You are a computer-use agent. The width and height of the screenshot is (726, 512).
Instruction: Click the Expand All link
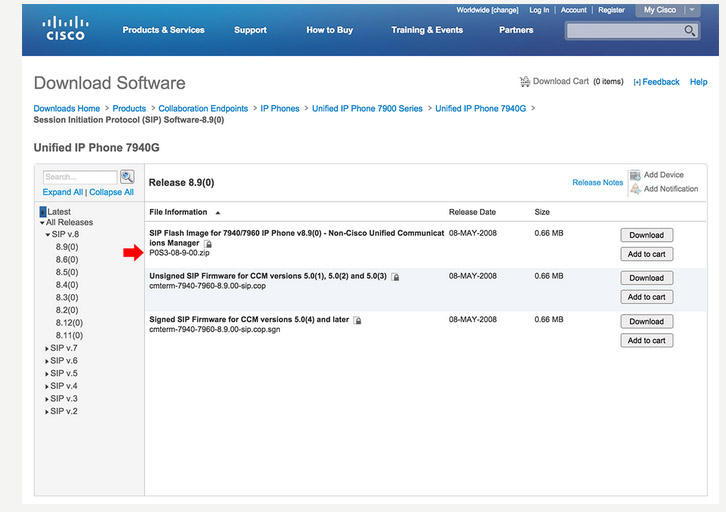[63, 192]
